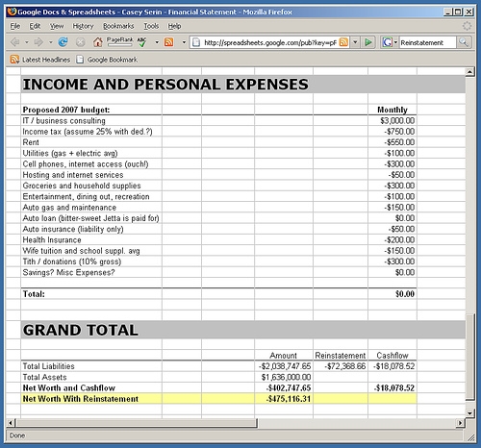
Task: Open the Google Bookmark link
Action: click(x=107, y=60)
